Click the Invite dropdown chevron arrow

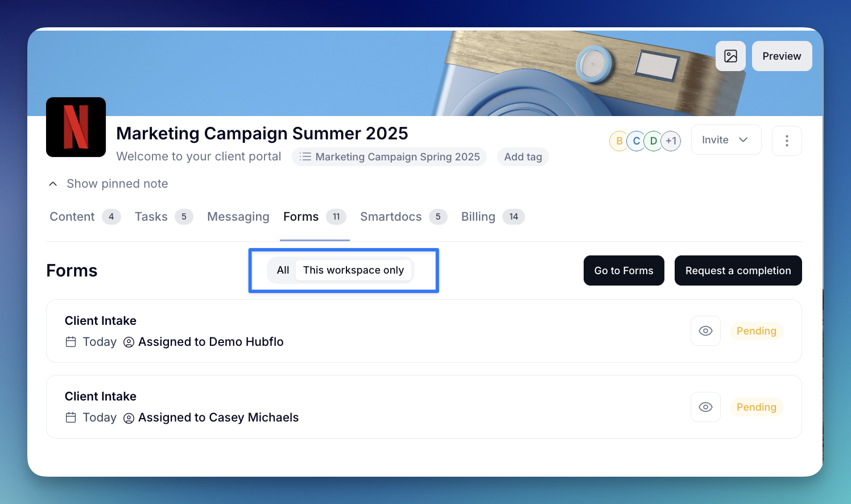[x=743, y=140]
